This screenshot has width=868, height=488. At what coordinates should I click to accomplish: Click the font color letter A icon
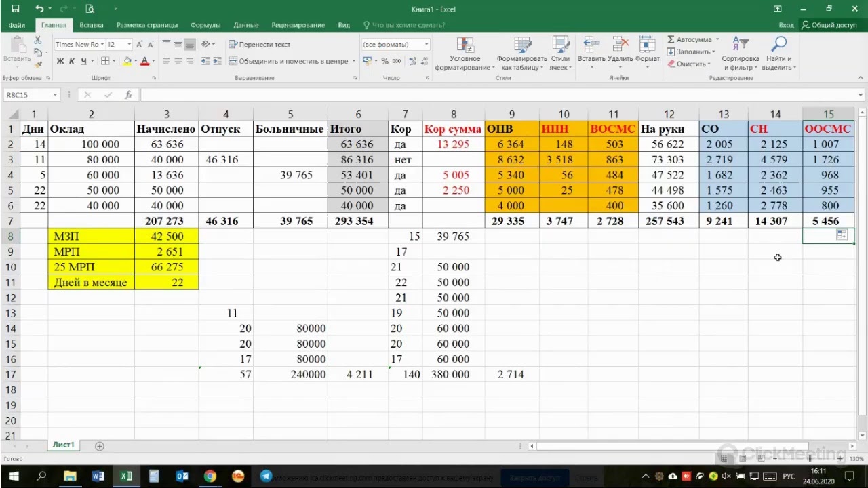tap(144, 61)
